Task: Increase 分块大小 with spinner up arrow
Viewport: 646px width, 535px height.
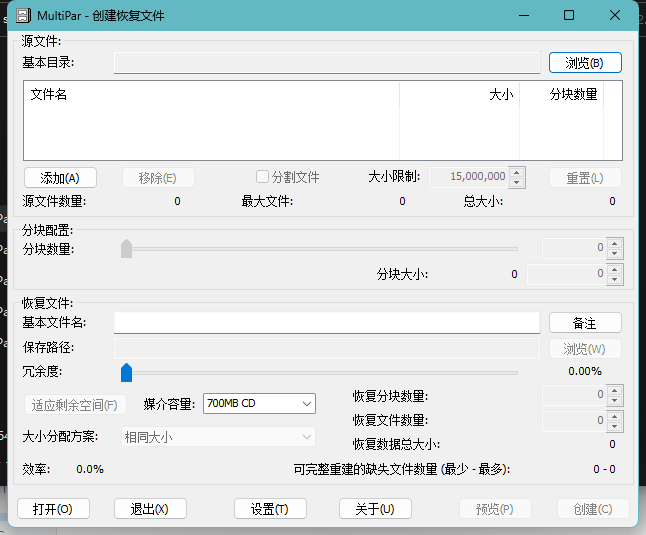Action: (x=615, y=269)
